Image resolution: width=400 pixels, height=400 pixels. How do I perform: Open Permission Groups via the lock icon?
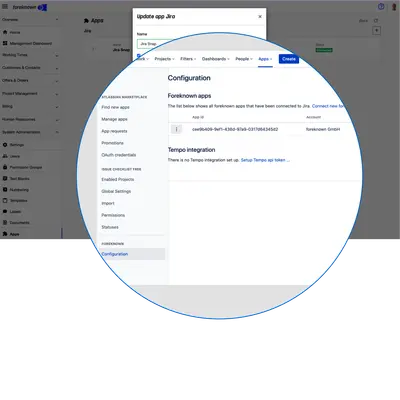coord(5,167)
